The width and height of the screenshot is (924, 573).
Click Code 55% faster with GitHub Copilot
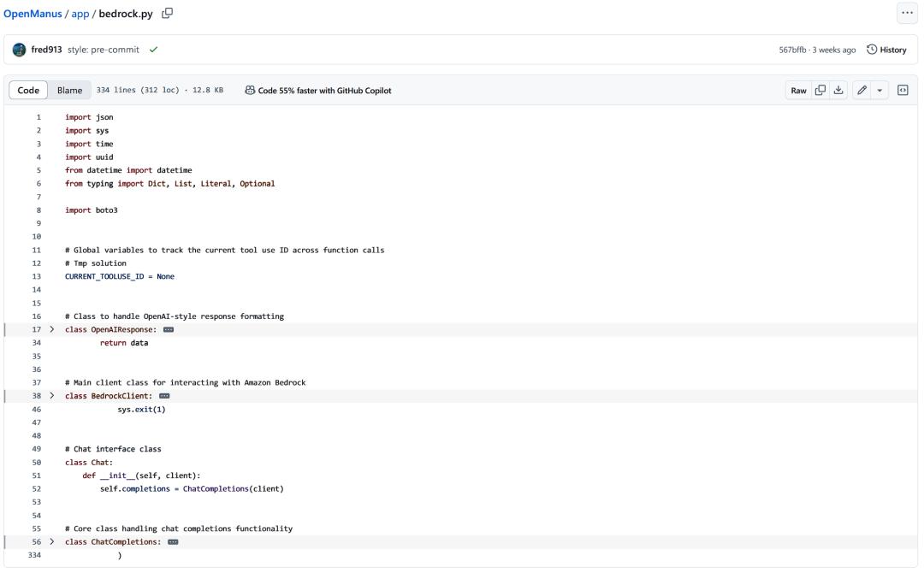(x=324, y=91)
